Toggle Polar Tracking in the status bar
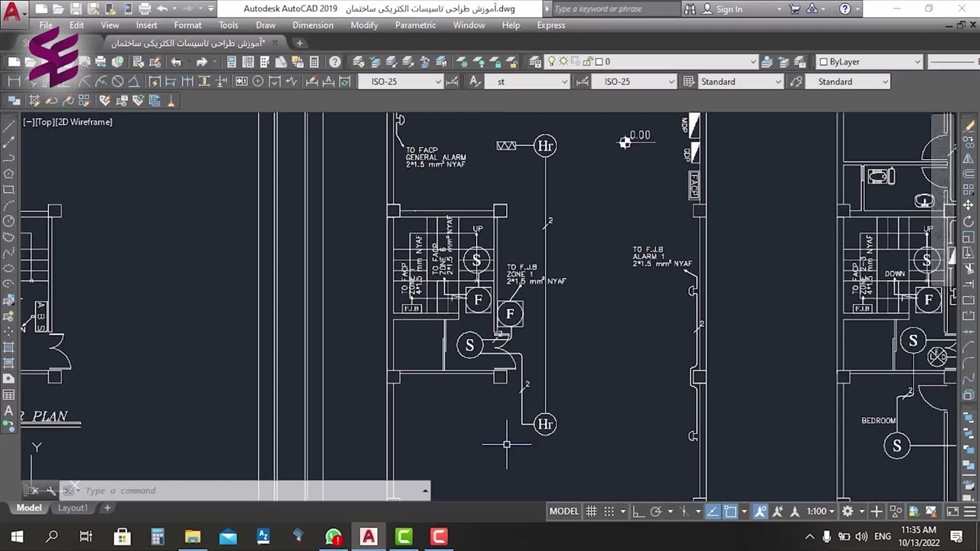 click(656, 511)
